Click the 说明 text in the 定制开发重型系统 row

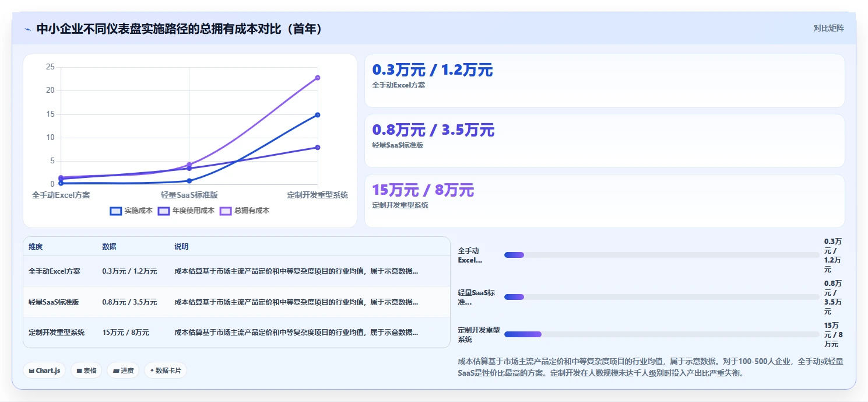click(296, 333)
